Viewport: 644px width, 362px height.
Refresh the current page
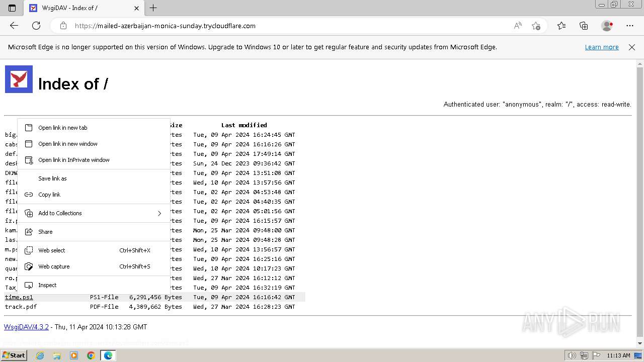[x=36, y=26]
